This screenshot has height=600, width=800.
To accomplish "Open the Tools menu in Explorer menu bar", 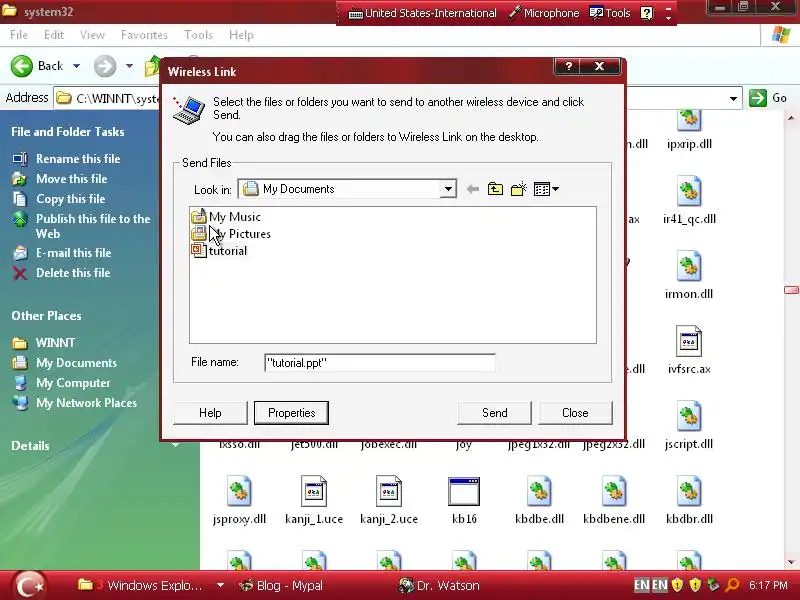I will tap(198, 35).
